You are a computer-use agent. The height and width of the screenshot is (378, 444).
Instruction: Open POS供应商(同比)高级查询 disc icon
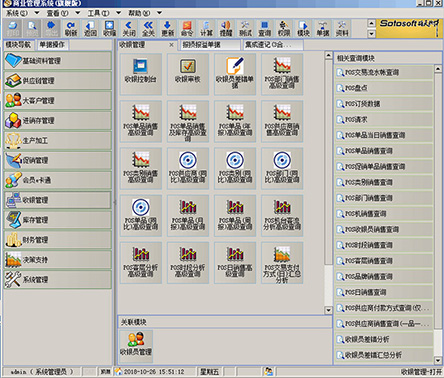click(x=188, y=169)
